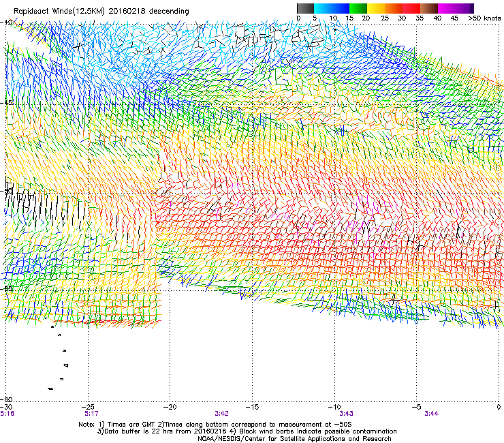504x443 pixels.
Task: Click the purple pass time '3:43'
Action: click(346, 414)
